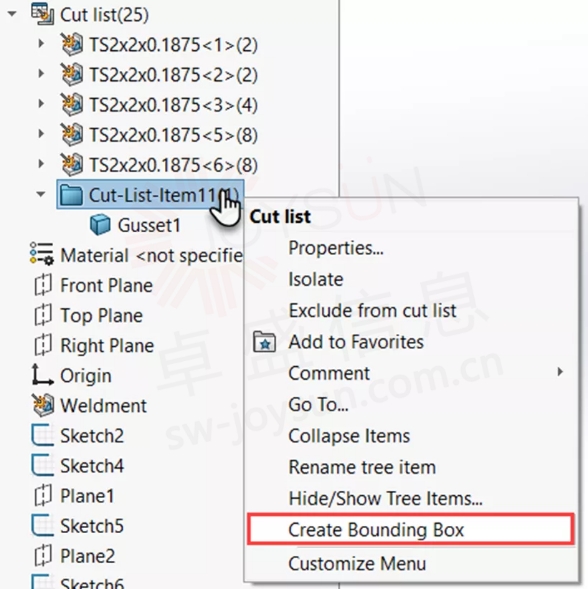Click the Add to Favorites star icon
The height and width of the screenshot is (589, 588).
(264, 342)
